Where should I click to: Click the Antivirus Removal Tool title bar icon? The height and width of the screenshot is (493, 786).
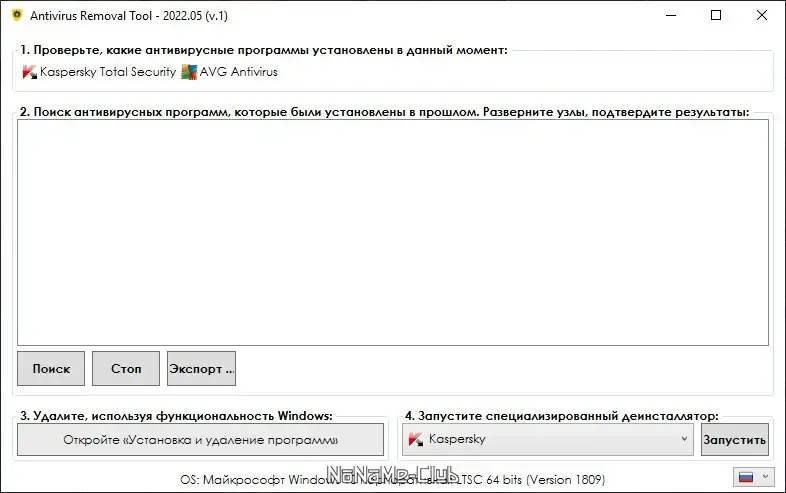click(x=17, y=15)
